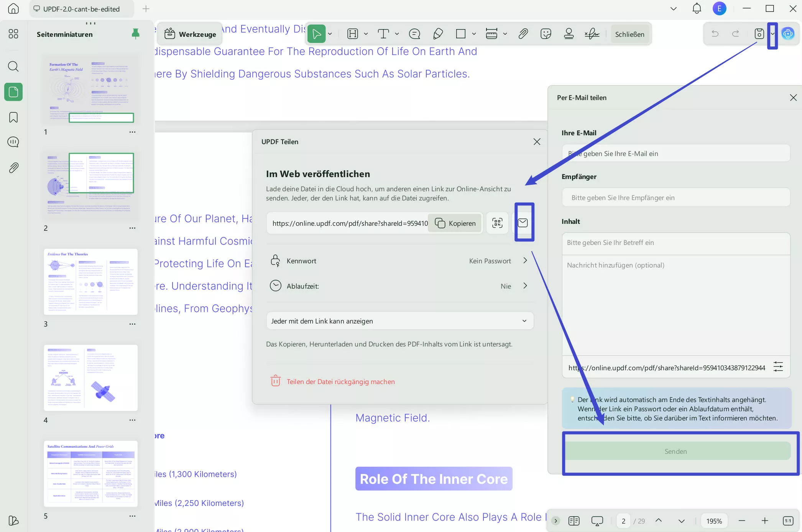This screenshot has width=802, height=532.
Task: Pin the Seitenminiaturen panel
Action: click(135, 34)
